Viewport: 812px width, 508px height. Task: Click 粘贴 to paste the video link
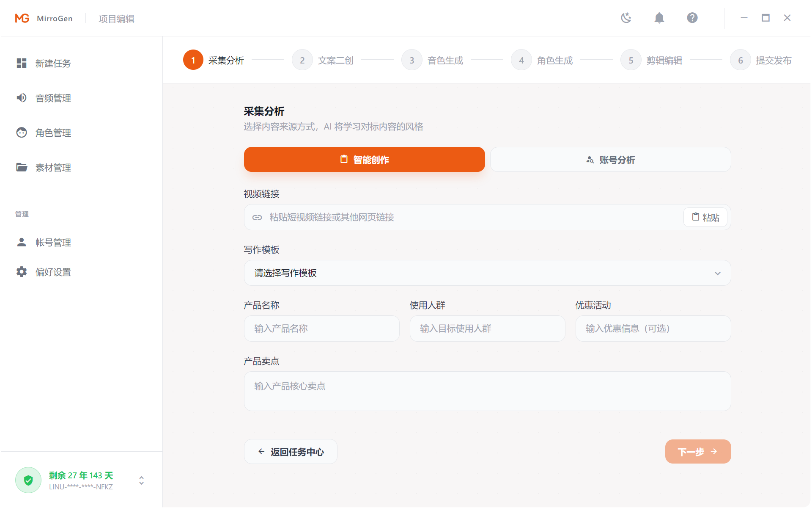tap(705, 217)
